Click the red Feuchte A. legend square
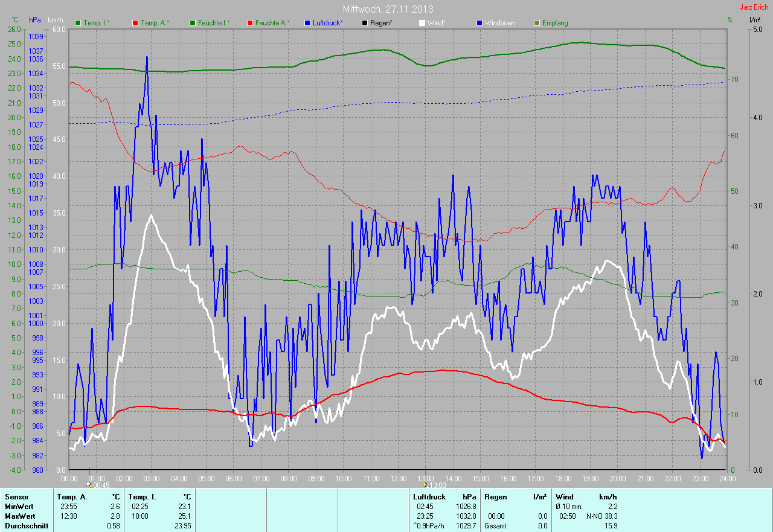 click(250, 23)
